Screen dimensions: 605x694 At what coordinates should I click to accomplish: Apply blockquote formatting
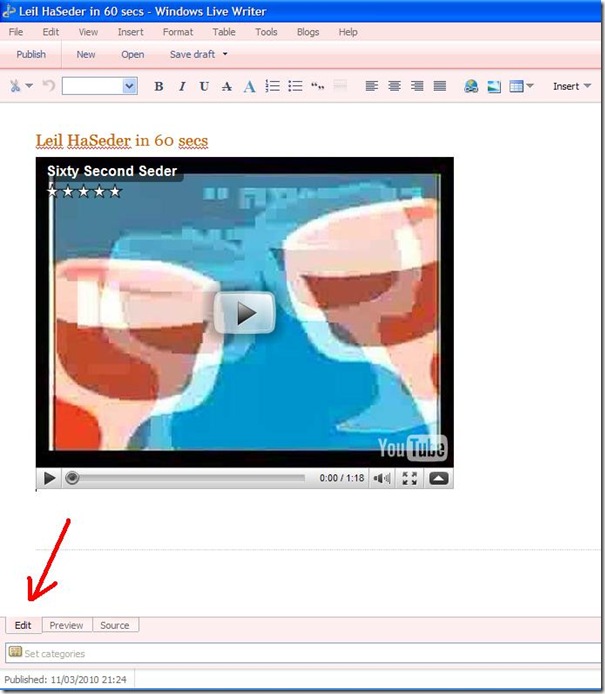(318, 87)
